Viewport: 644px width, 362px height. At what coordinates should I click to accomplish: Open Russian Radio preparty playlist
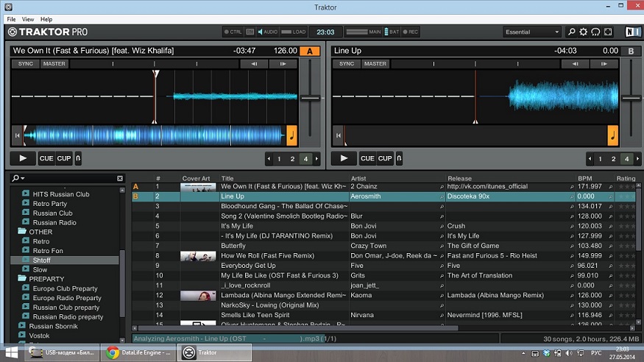point(68,317)
